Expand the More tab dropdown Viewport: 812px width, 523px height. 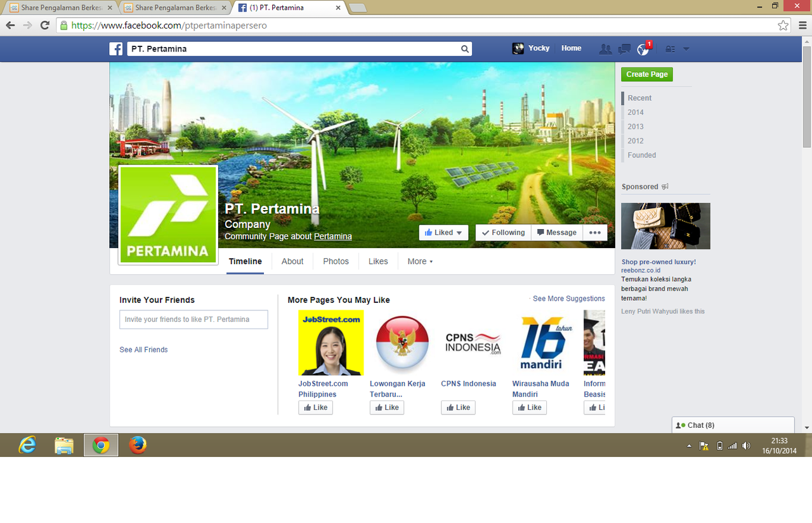tap(420, 261)
